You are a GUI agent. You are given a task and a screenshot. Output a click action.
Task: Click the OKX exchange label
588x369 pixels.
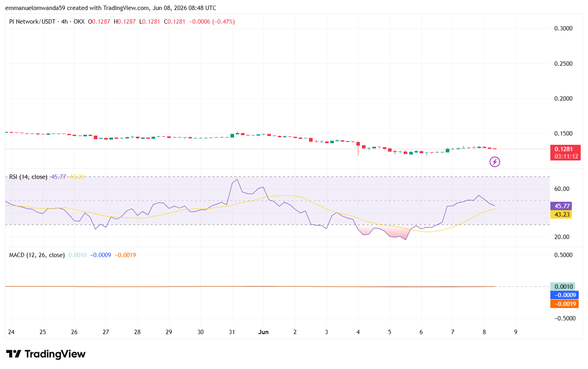click(x=79, y=22)
